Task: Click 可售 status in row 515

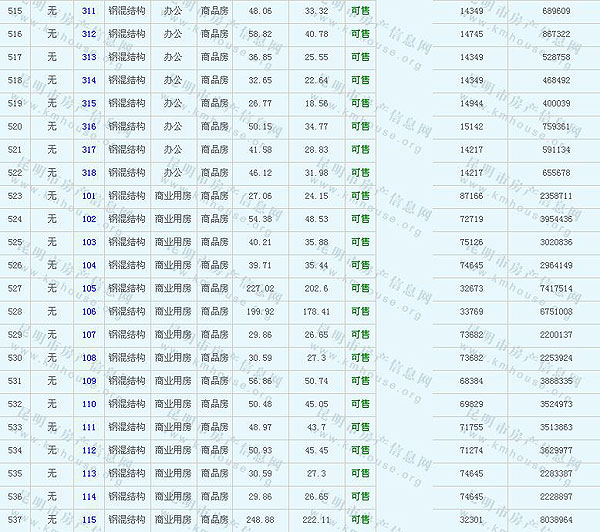Action: [x=360, y=11]
